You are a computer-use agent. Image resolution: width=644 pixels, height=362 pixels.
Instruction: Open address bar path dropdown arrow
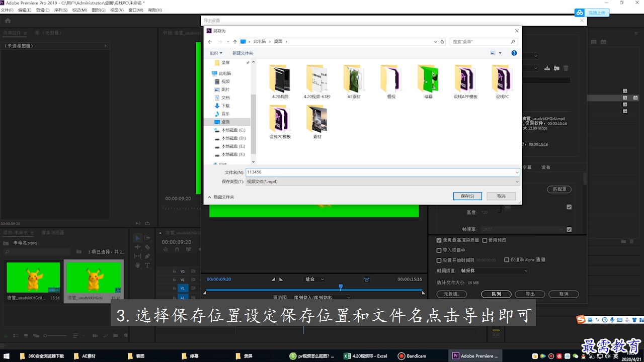tap(436, 42)
